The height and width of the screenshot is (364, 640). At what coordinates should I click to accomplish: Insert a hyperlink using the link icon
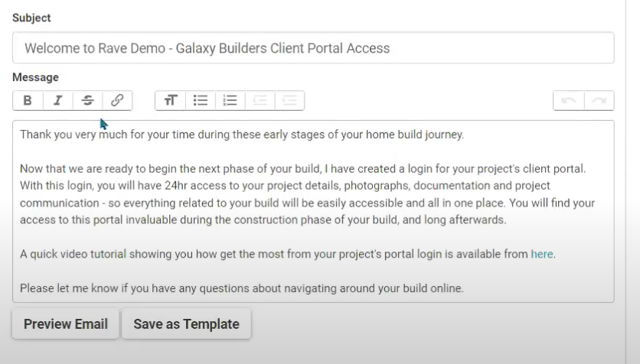click(x=117, y=100)
